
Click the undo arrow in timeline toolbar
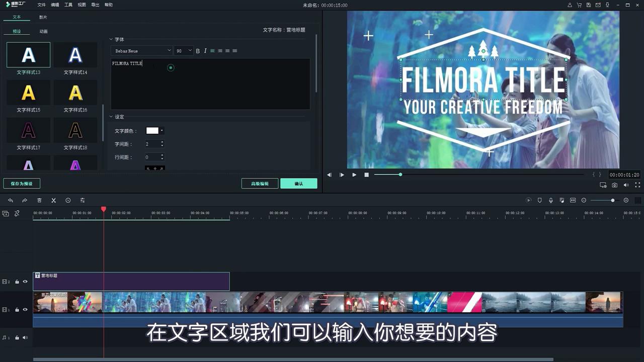coord(10,200)
